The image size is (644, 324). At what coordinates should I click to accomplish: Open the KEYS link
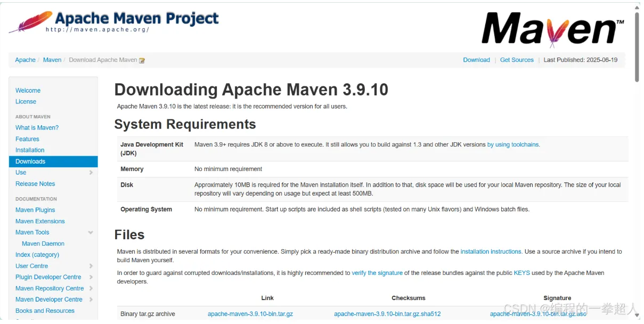point(521,273)
